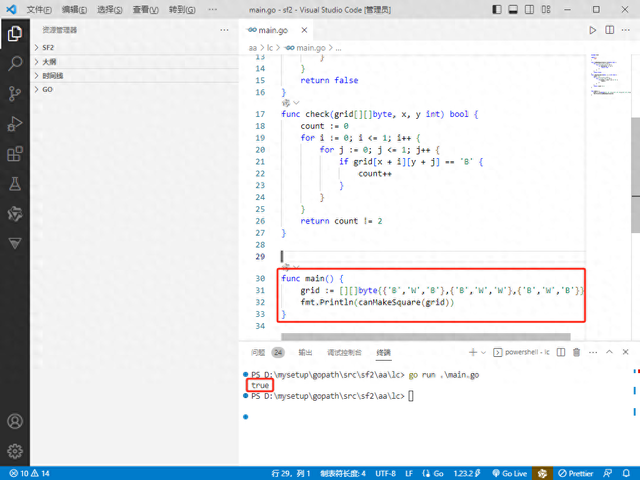Toggle bottom panel layout icon

pos(513,9)
